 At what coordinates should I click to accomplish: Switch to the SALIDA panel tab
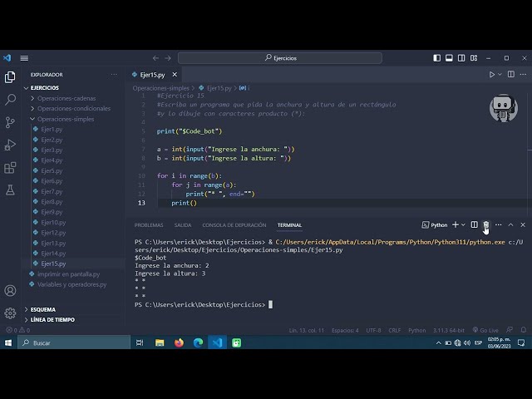click(183, 225)
